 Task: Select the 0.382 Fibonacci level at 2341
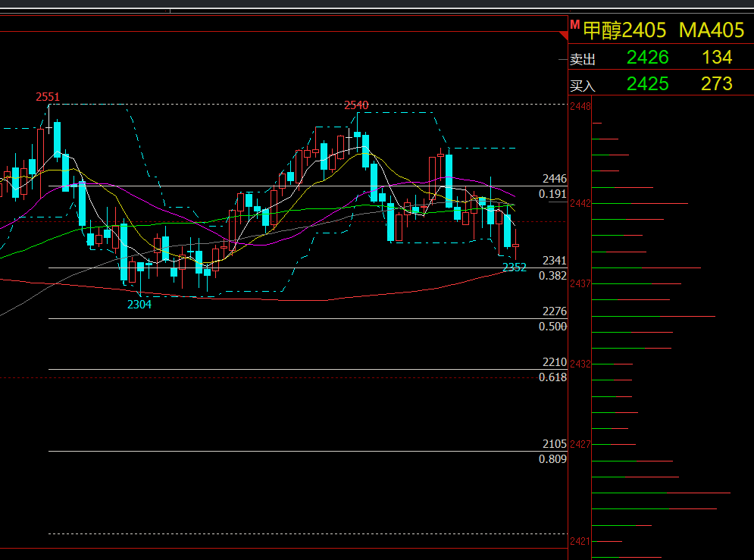tap(552, 276)
